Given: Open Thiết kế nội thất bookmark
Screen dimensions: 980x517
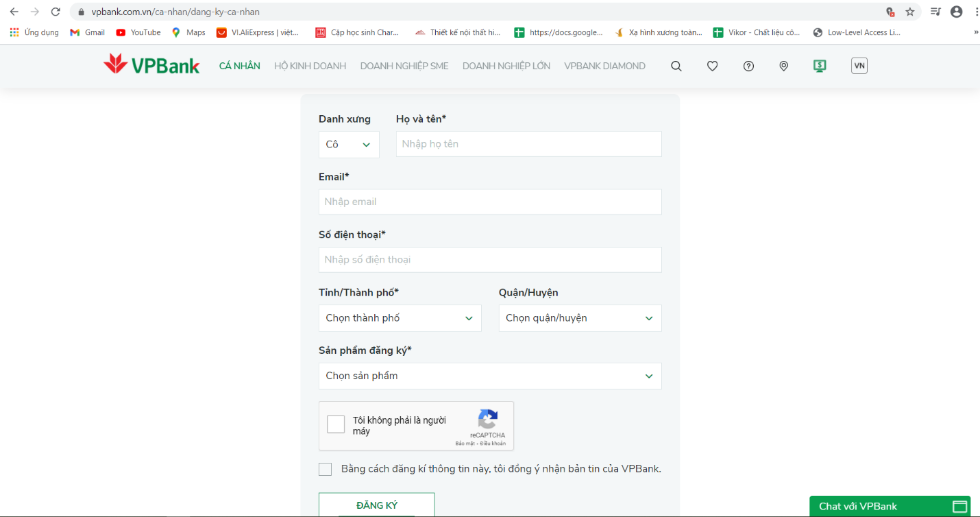Looking at the screenshot, I should (457, 32).
